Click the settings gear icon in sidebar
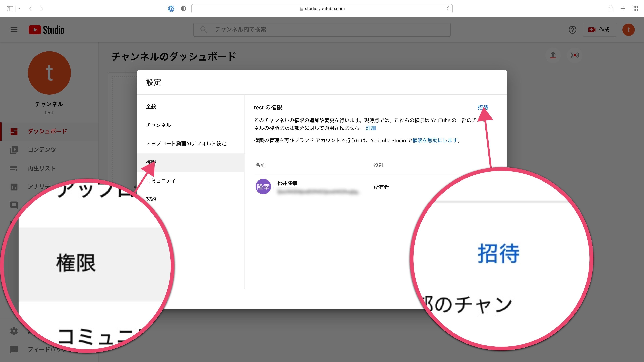The height and width of the screenshot is (362, 644). [x=14, y=331]
